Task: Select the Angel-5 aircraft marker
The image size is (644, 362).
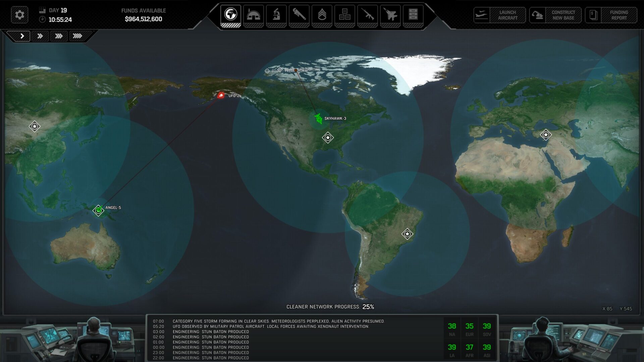Action: [98, 210]
